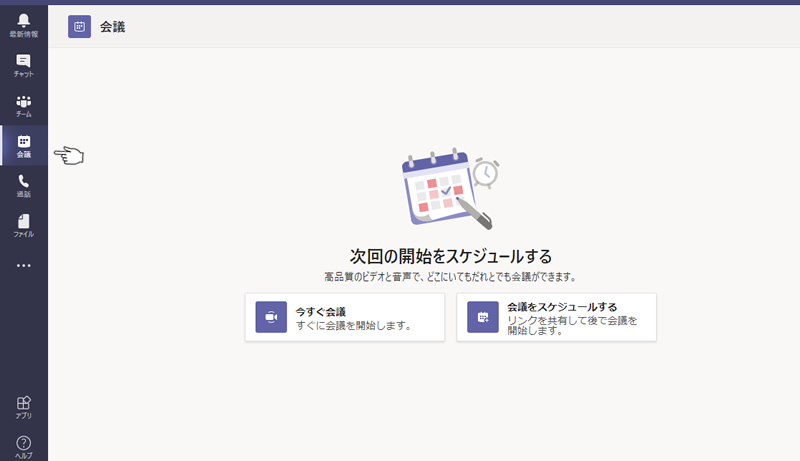Open ヘルプ question mark icon
800x461 pixels.
click(23, 447)
